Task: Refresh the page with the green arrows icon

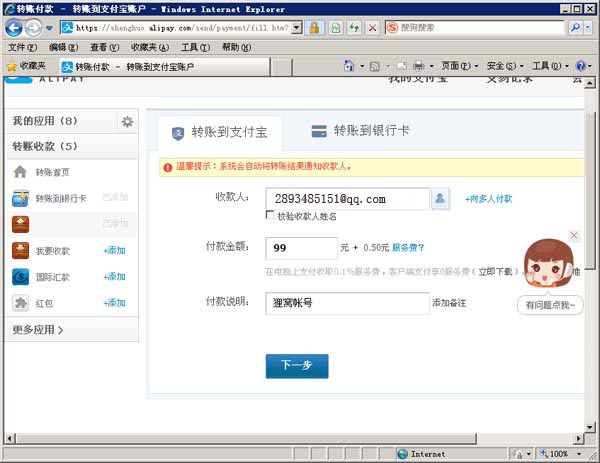Action: coord(354,28)
